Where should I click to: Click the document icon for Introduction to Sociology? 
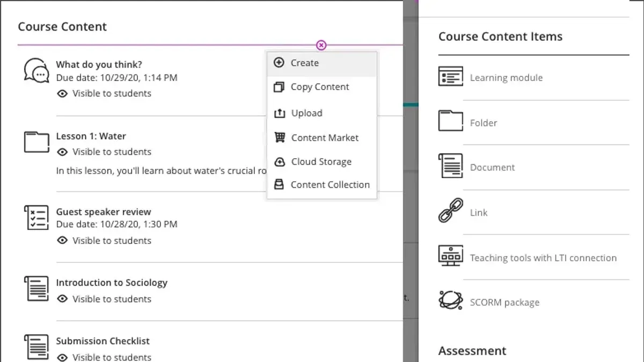pos(36,289)
